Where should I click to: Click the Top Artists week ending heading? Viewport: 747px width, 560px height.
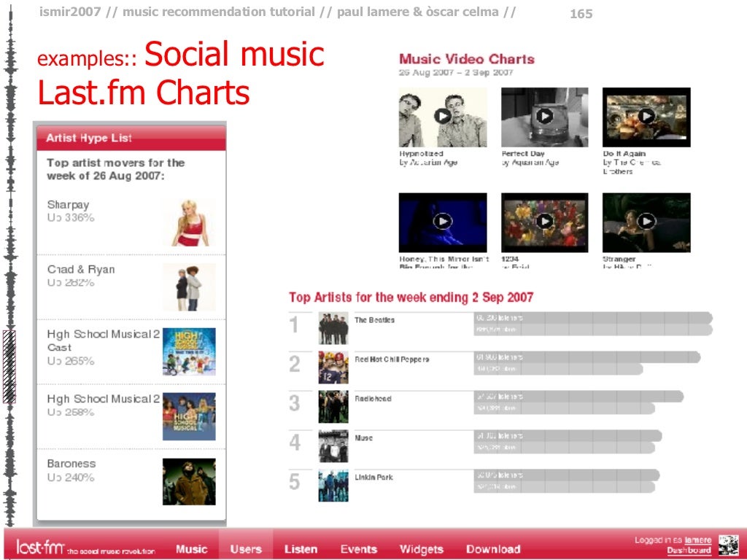(x=411, y=297)
